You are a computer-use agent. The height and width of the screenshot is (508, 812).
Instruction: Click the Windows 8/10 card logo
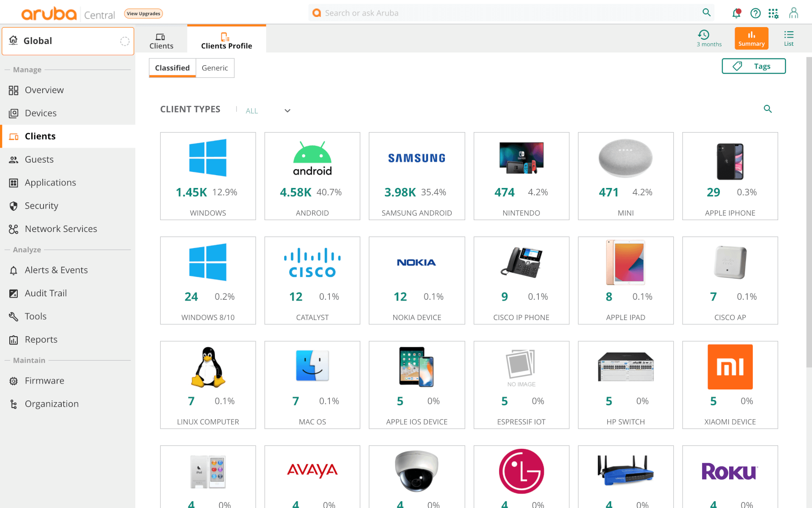coord(208,262)
